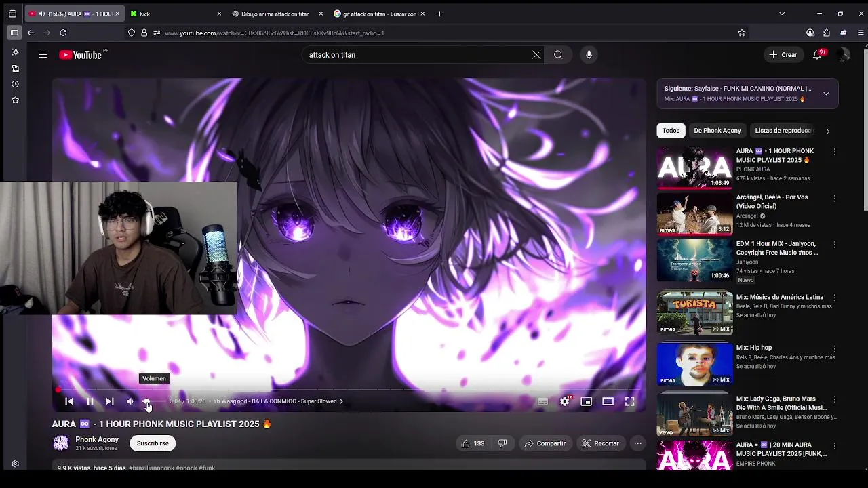Open bookmarks star in browser sidebar
The image size is (868, 488).
point(15,100)
